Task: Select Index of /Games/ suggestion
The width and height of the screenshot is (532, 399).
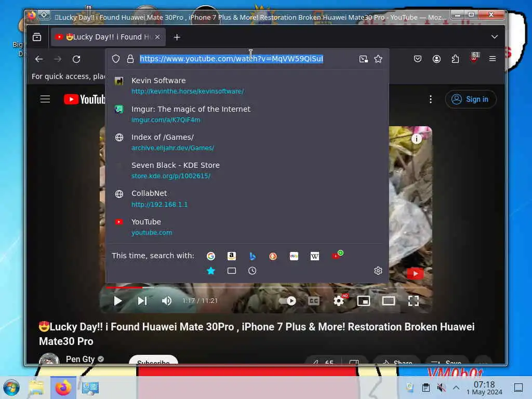Action: pyautogui.click(x=247, y=142)
